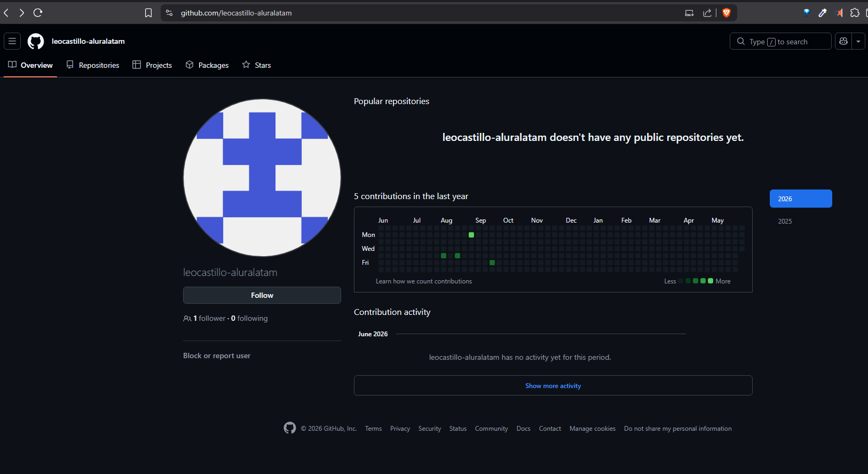868x474 pixels.
Task: Click the 5 contributions in the last year text
Action: (x=411, y=196)
